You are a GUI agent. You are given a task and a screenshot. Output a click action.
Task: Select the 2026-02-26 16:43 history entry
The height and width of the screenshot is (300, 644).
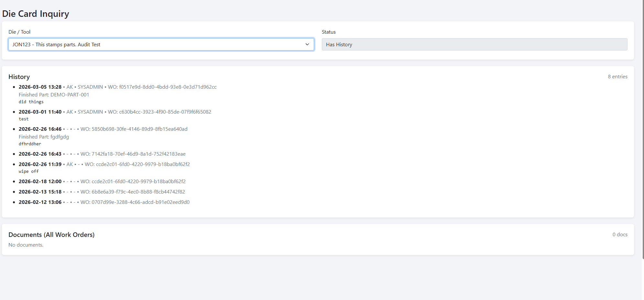(40, 154)
